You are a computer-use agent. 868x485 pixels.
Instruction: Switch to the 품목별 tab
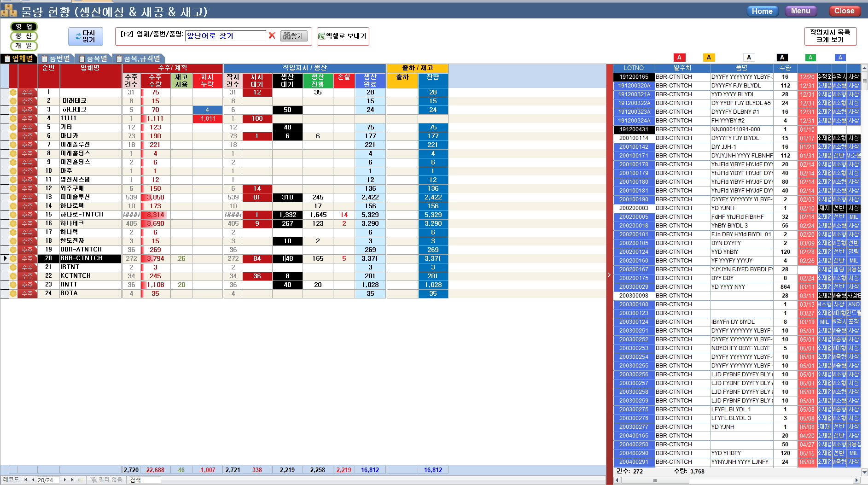(x=93, y=58)
